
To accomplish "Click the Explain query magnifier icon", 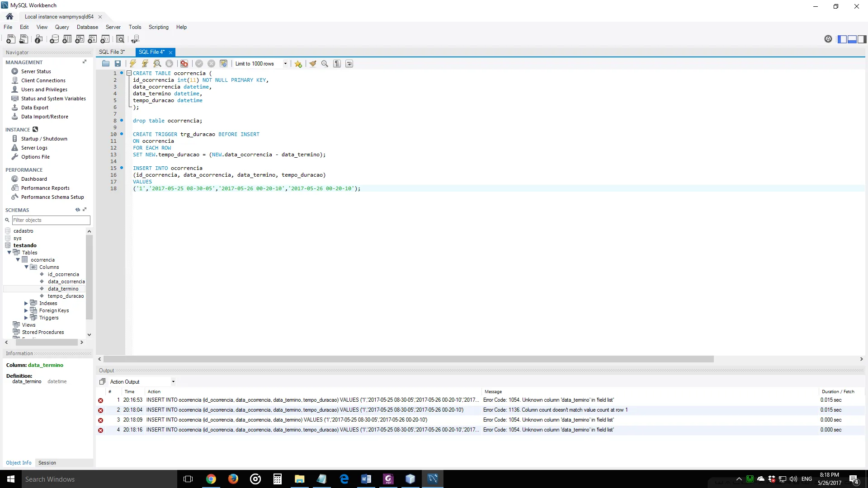I will click(157, 64).
